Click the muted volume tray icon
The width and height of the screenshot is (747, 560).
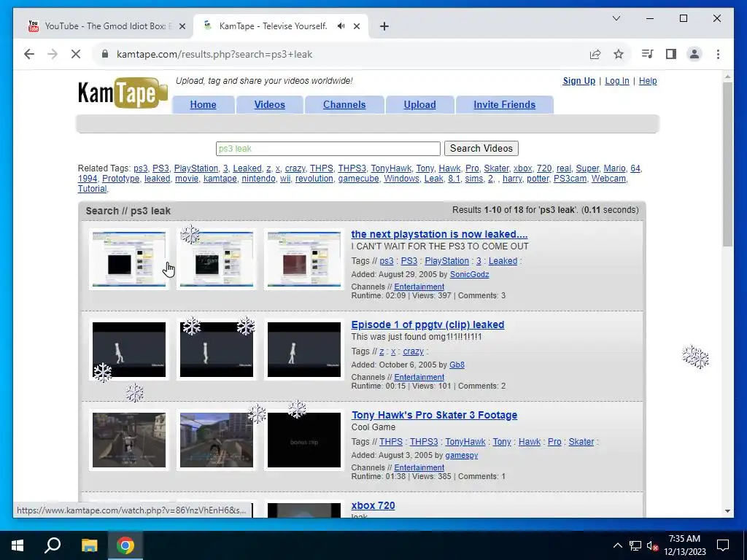(653, 545)
